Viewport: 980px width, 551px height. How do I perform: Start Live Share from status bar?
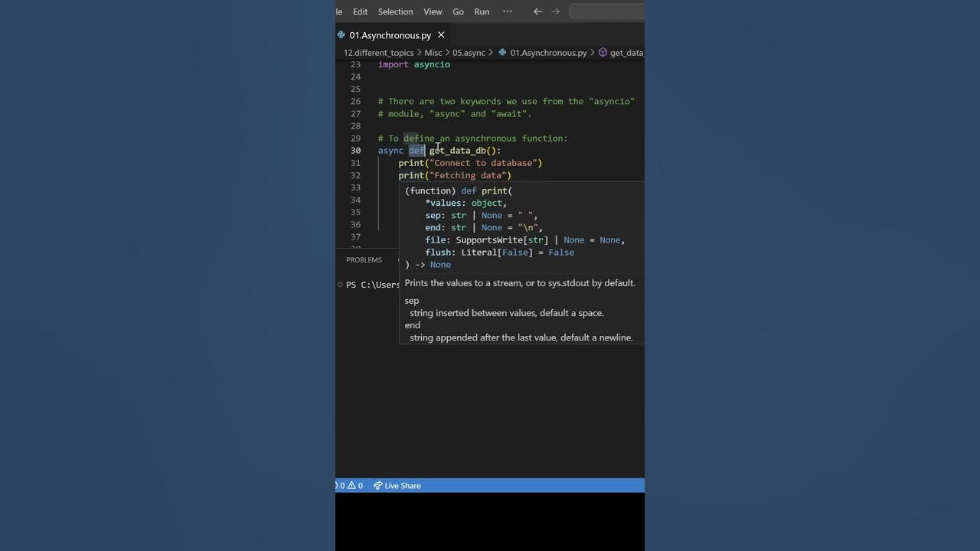[x=397, y=485]
